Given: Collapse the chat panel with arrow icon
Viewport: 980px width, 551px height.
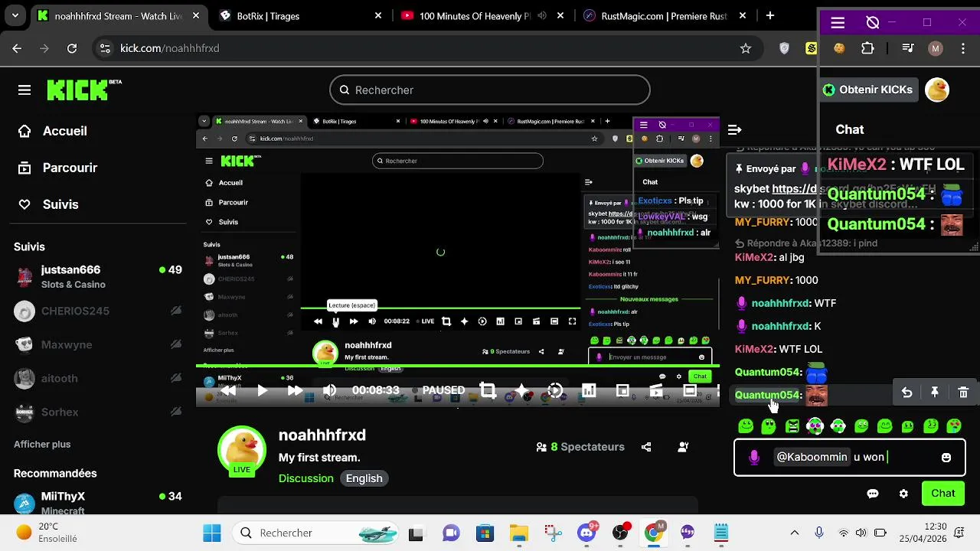Looking at the screenshot, I should coord(734,130).
